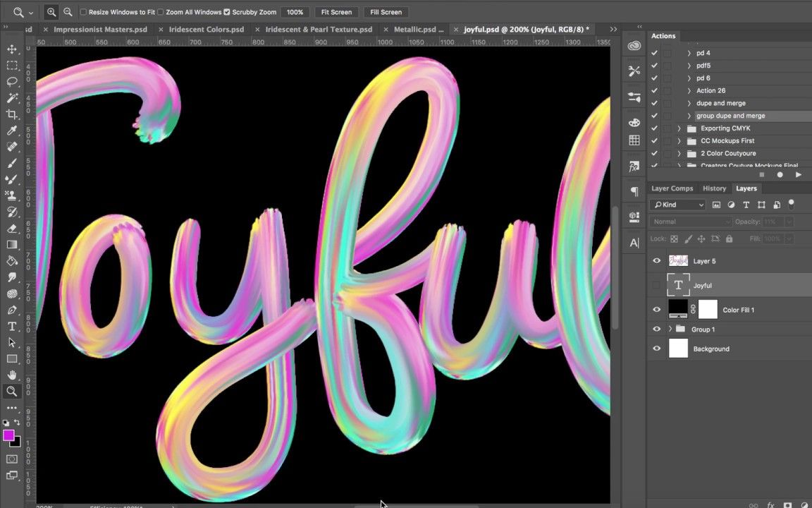
Task: Click the Fill Screen button
Action: pyautogui.click(x=386, y=12)
